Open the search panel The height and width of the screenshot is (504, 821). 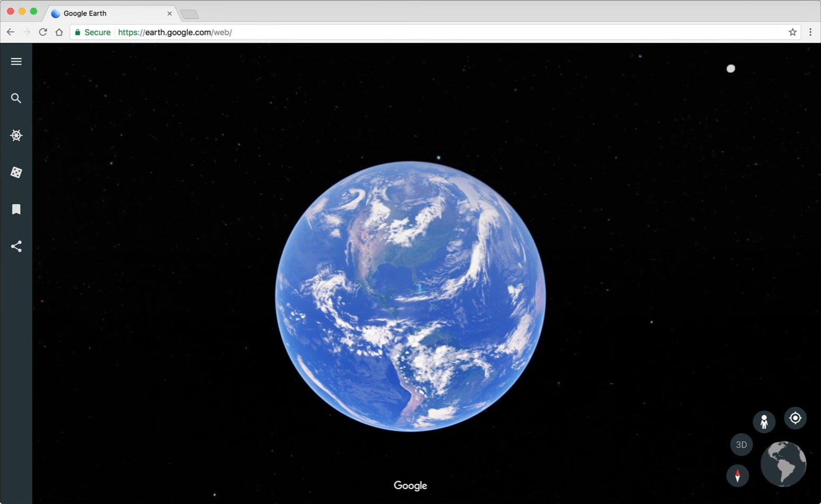coord(16,98)
